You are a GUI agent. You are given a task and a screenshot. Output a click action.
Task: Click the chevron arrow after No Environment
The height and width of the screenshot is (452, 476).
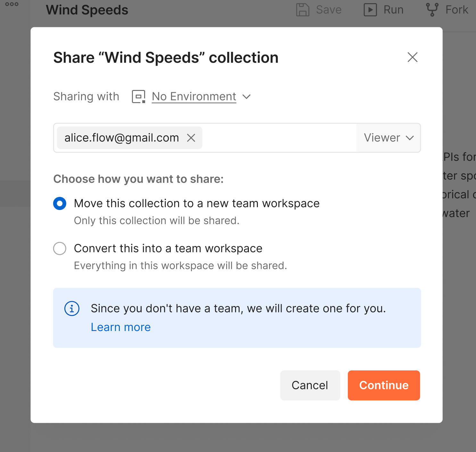tap(246, 96)
